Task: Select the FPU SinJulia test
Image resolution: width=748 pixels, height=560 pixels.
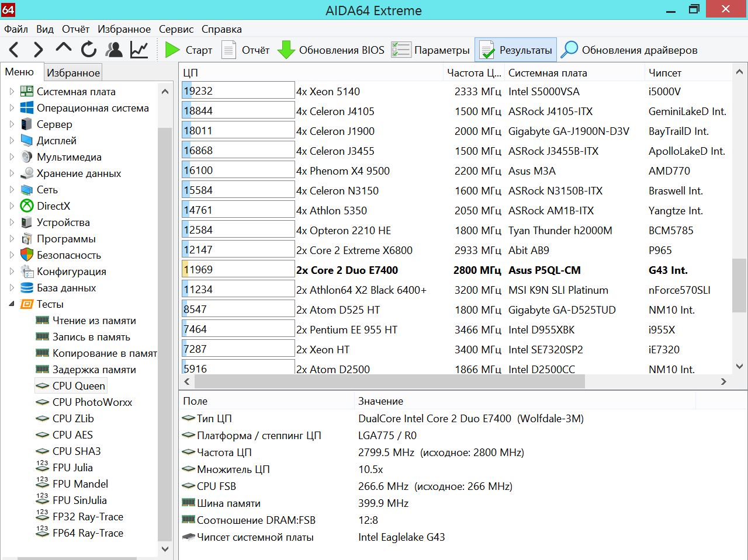Action: 79,500
